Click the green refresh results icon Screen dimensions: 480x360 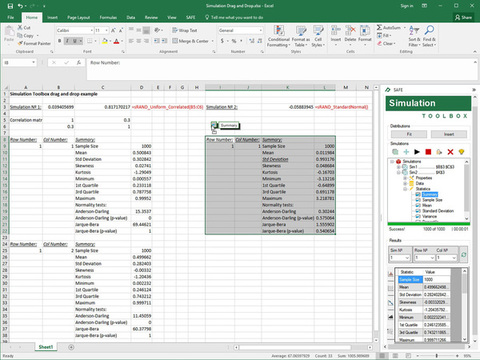463,255
